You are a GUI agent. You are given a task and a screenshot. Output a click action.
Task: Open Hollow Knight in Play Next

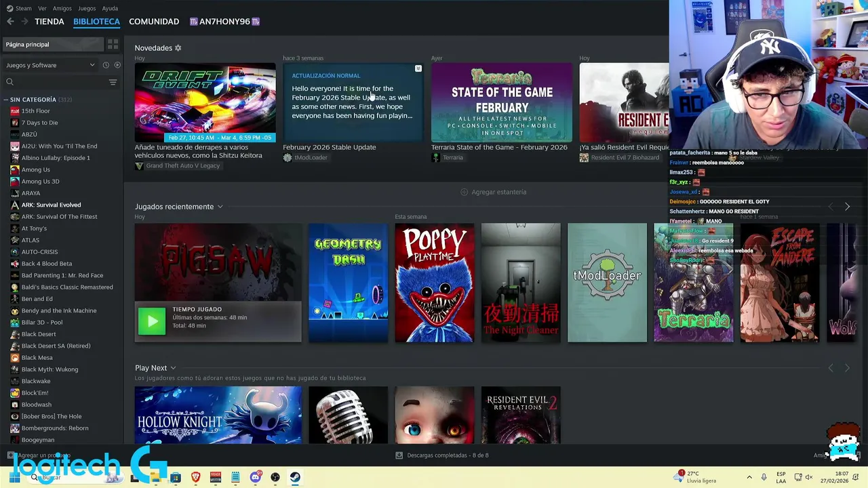click(x=218, y=415)
